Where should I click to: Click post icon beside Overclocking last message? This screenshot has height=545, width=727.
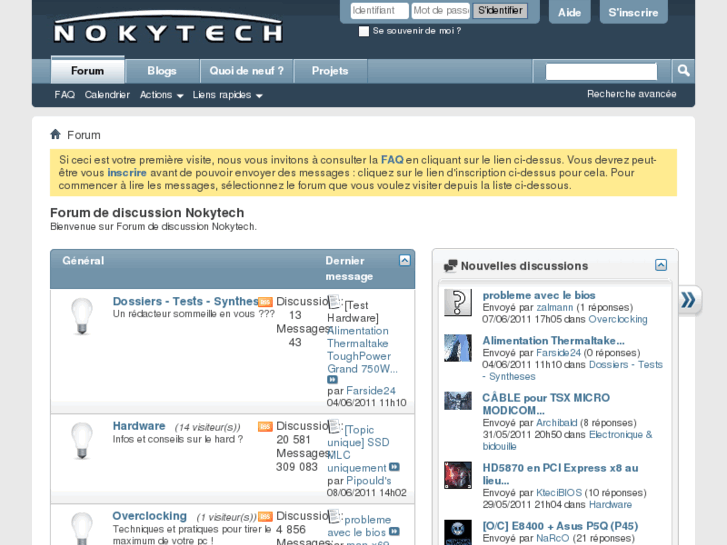pyautogui.click(x=334, y=516)
